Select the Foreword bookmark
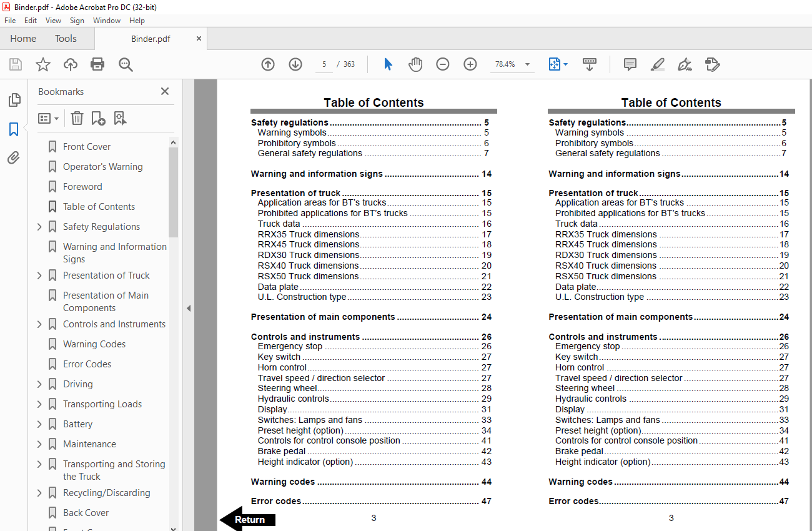 point(82,187)
